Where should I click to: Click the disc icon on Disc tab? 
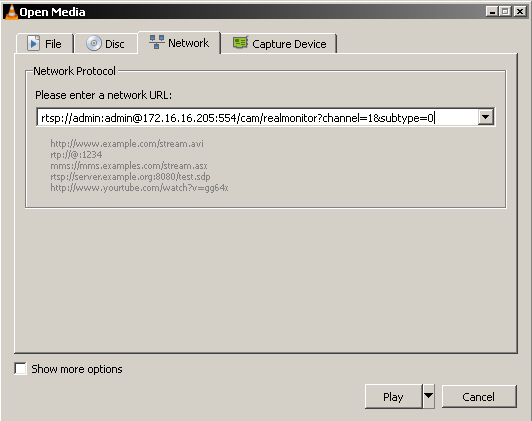[94, 43]
